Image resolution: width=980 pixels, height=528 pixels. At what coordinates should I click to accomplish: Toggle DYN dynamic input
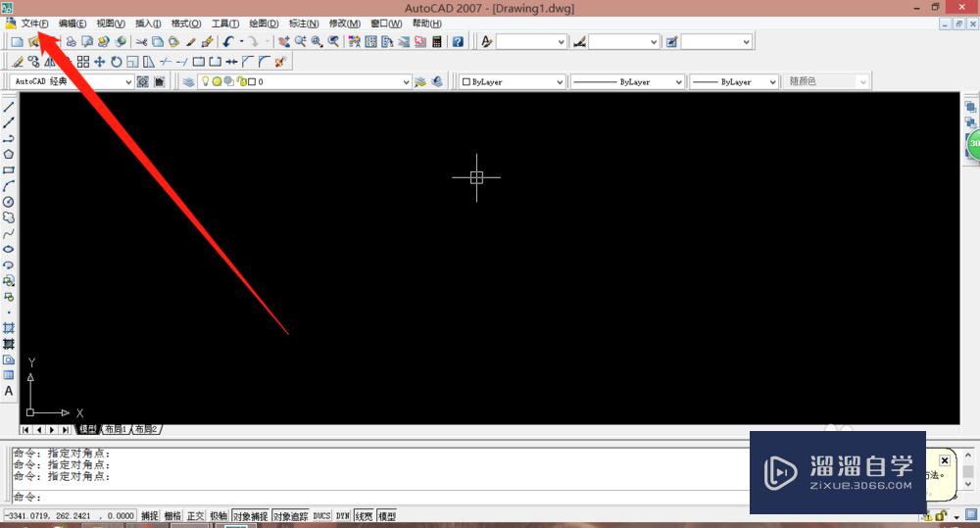click(x=342, y=516)
